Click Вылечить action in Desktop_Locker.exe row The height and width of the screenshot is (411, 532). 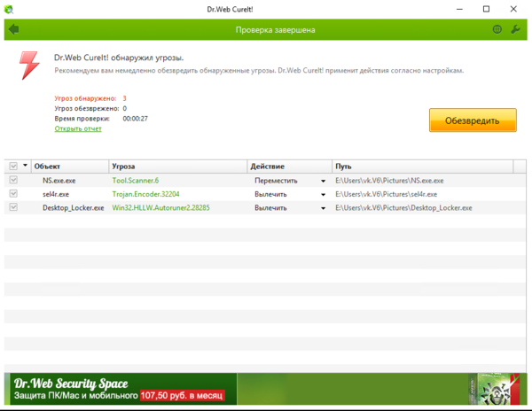[x=270, y=207]
